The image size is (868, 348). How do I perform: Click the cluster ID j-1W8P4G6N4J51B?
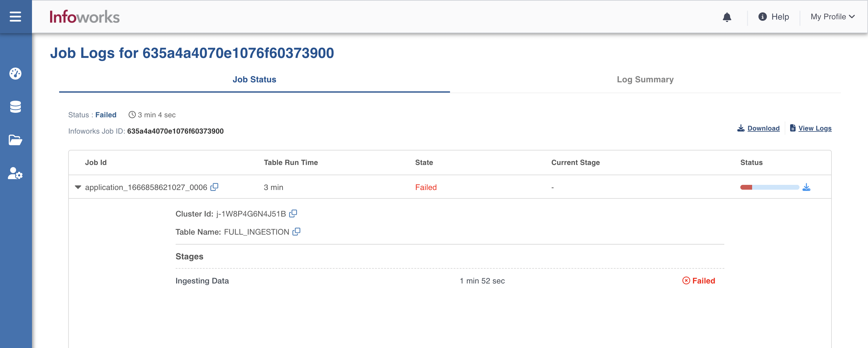(251, 214)
